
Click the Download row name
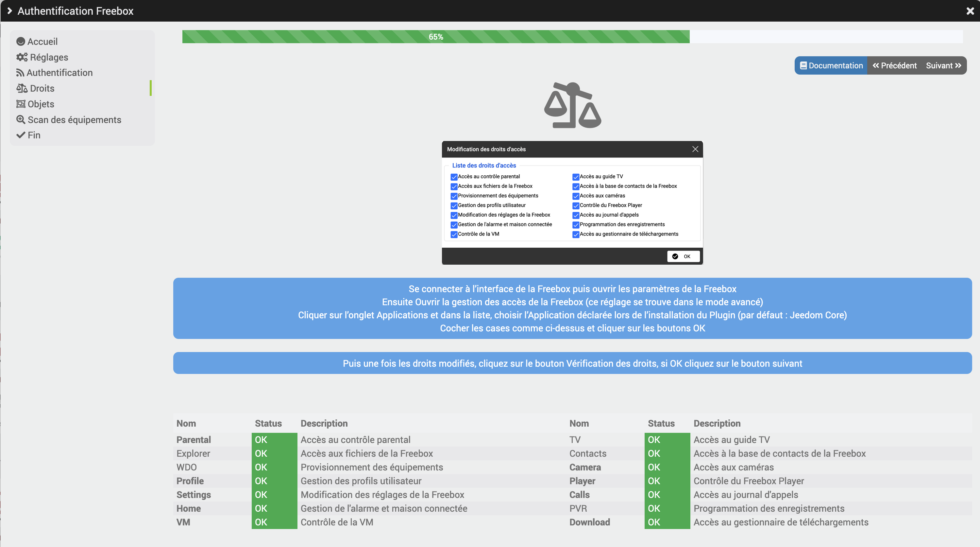[x=589, y=522]
